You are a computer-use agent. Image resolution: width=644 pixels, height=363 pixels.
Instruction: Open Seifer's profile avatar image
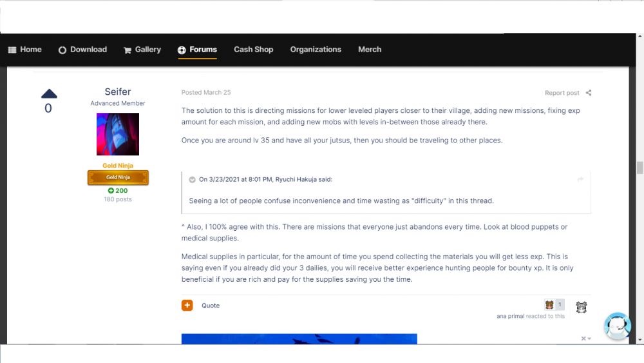click(118, 134)
